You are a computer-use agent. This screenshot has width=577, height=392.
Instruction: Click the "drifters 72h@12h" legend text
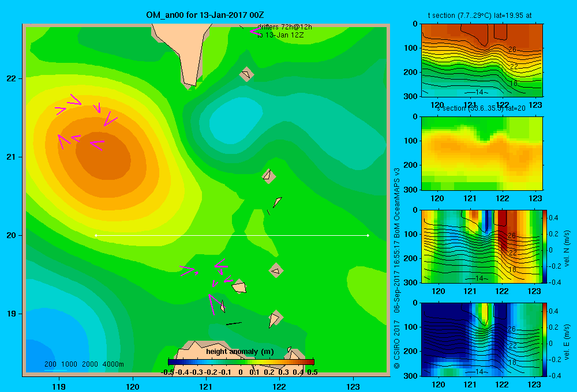point(284,27)
